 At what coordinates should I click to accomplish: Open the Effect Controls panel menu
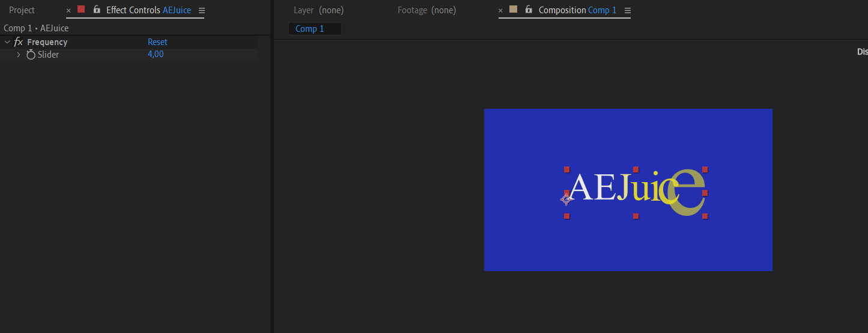tap(202, 11)
